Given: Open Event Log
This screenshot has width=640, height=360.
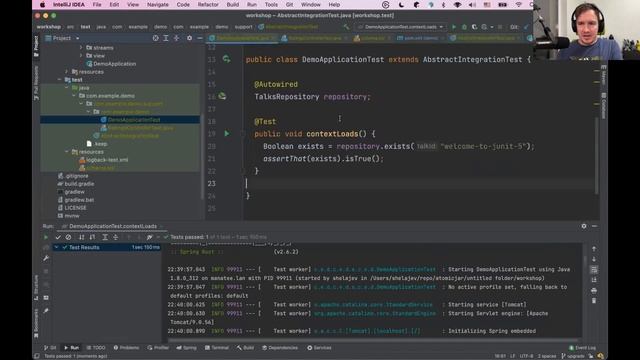Looking at the screenshot, I should [x=582, y=348].
